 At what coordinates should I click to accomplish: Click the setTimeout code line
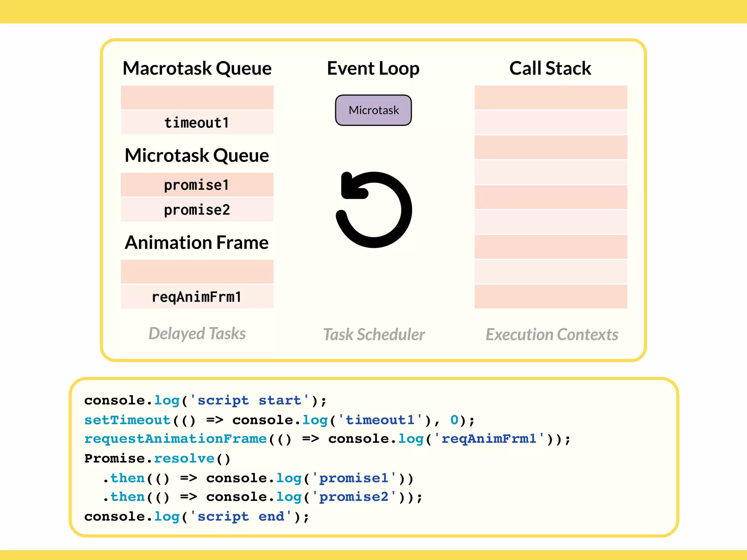pos(279,420)
